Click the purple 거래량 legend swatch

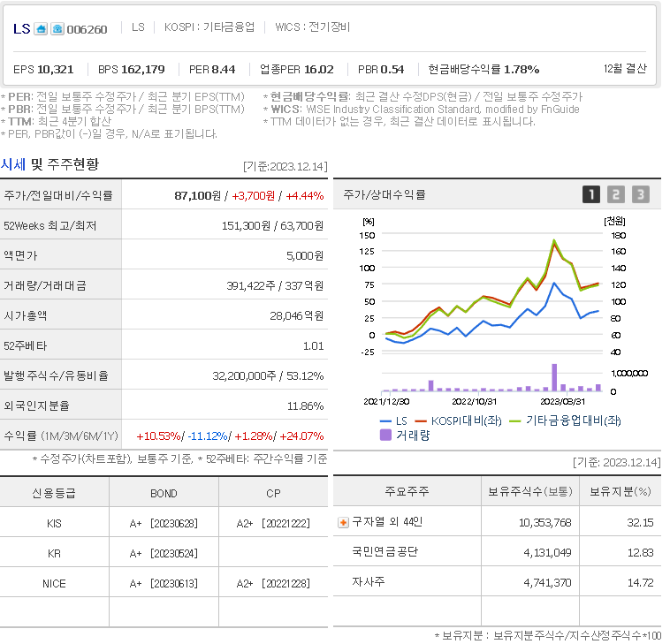385,436
